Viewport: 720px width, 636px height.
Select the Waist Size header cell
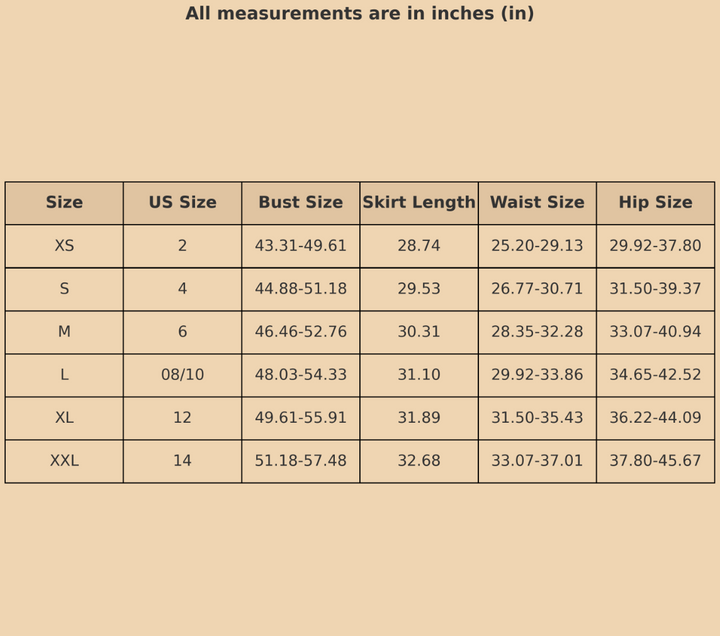click(x=537, y=203)
